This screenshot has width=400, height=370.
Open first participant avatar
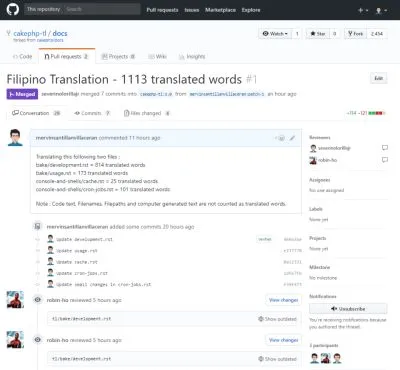pos(314,358)
